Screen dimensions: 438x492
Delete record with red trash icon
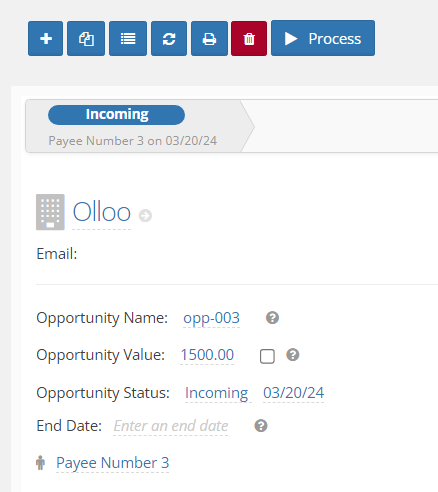tap(249, 38)
